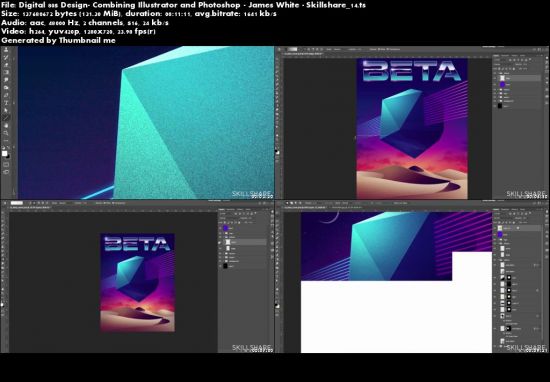Click the crescent moon in bottom-right frame canvas
The image size is (550, 382).
coord(331,217)
